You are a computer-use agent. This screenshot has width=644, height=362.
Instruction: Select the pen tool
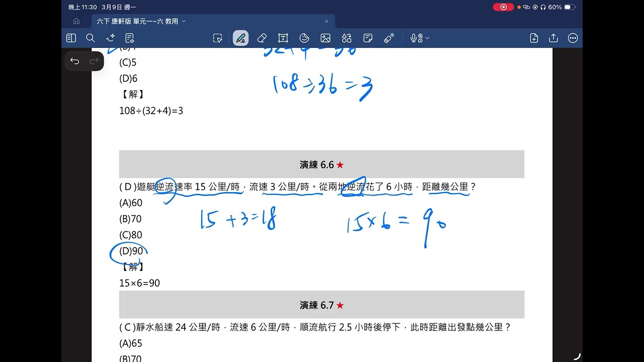click(x=240, y=38)
